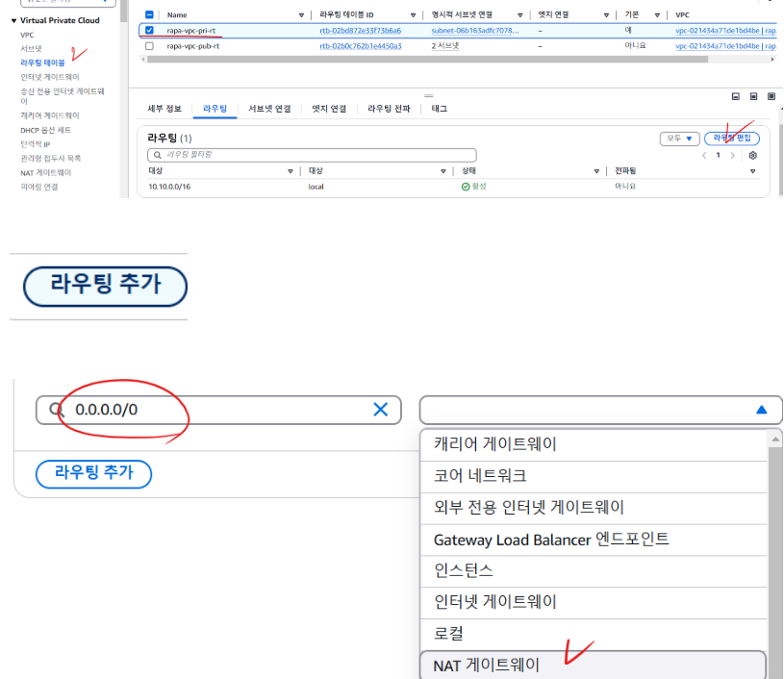Sort by 명시적 서브넷 연결 column arrow
Viewport: 784px width, 679px height.
point(520,15)
